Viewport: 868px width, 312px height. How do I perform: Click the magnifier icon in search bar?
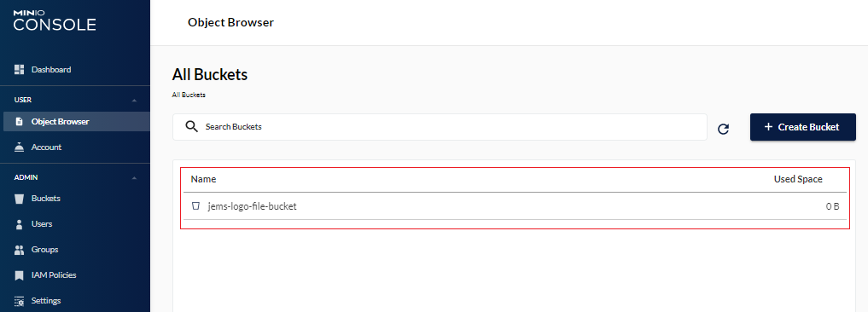[x=191, y=127]
